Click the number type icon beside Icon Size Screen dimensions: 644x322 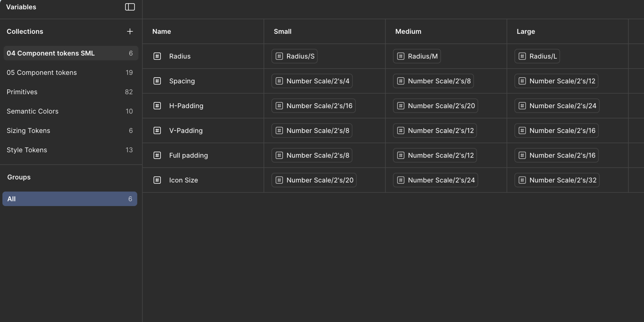click(x=157, y=180)
